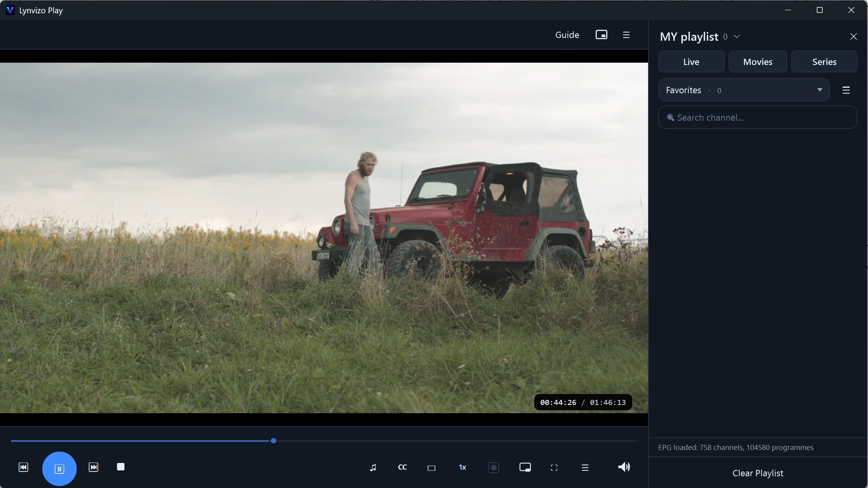Open top bar hamburger menu
The height and width of the screenshot is (488, 868).
626,35
